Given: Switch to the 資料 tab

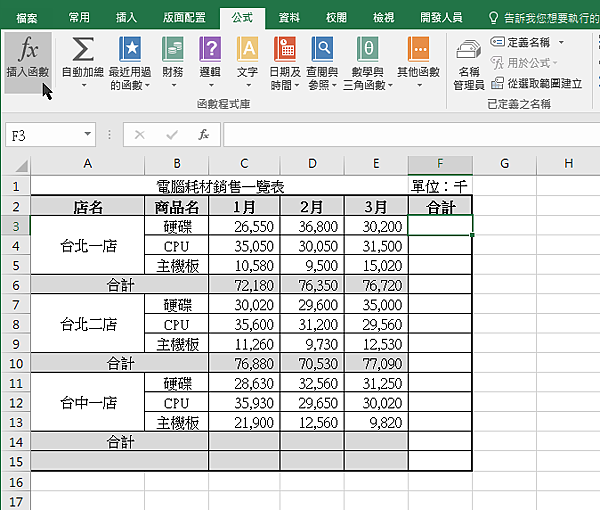Looking at the screenshot, I should (x=289, y=18).
